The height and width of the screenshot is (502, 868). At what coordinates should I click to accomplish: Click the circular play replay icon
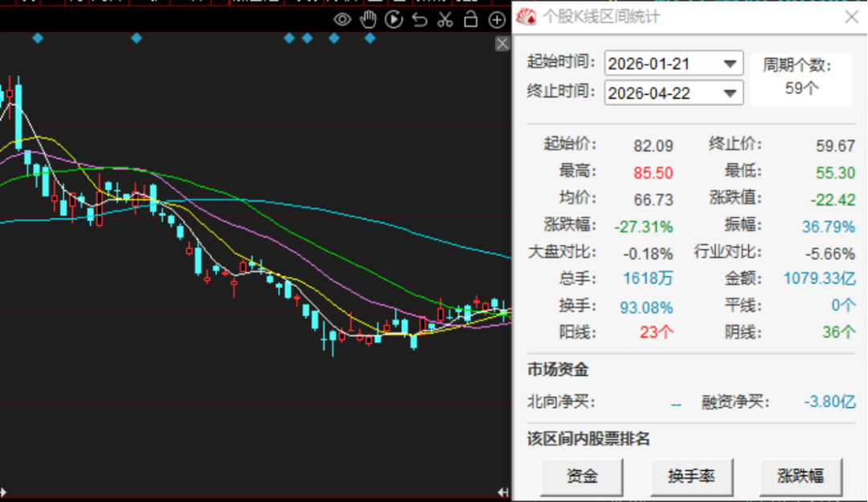click(x=393, y=20)
